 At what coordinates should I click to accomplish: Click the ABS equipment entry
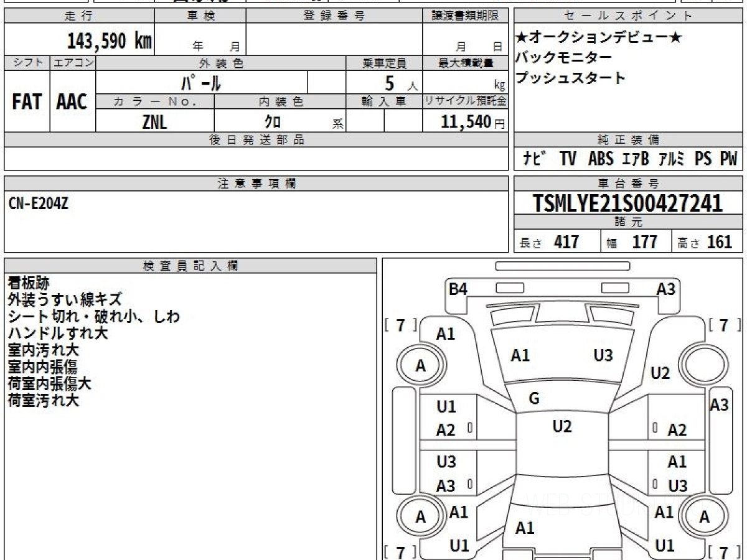[x=601, y=159]
